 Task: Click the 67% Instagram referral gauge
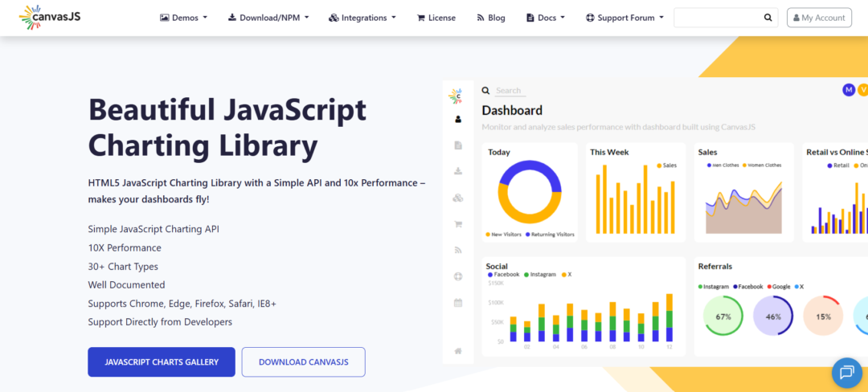[723, 316]
